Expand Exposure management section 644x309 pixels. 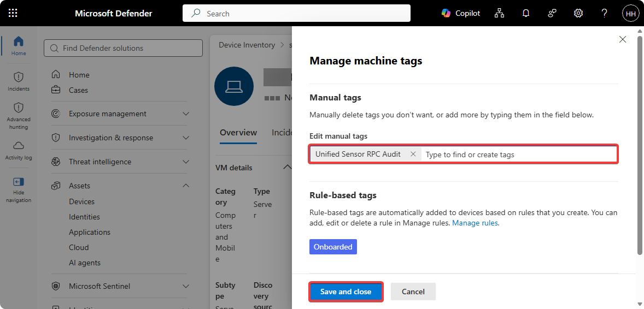click(186, 114)
